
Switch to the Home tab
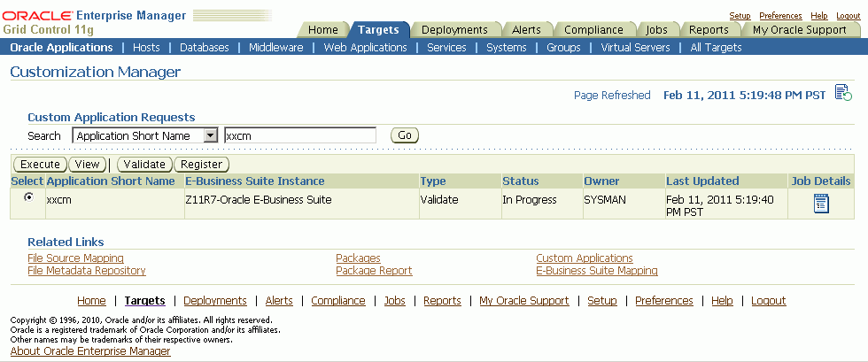pyautogui.click(x=322, y=30)
